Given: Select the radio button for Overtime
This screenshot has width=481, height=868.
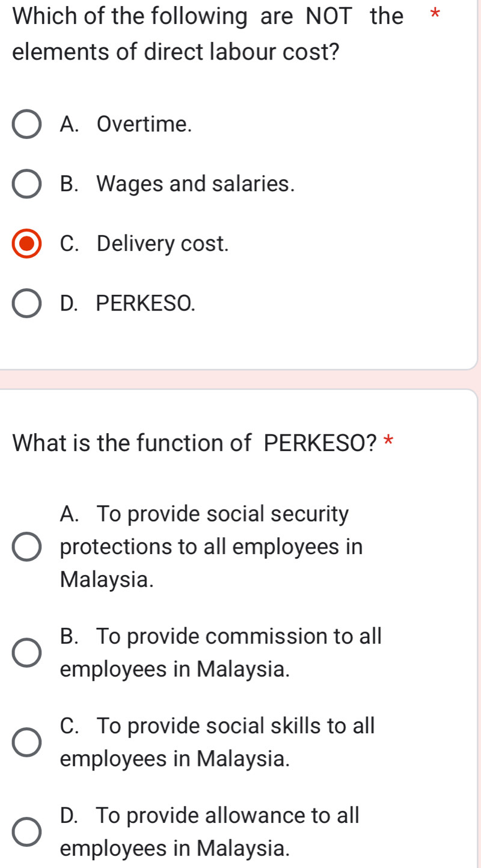Looking at the screenshot, I should tap(27, 125).
